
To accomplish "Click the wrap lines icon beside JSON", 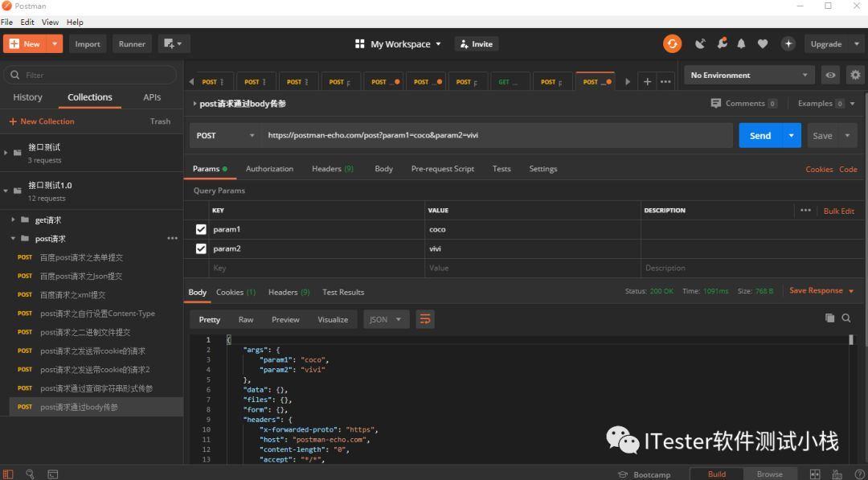I will (425, 319).
